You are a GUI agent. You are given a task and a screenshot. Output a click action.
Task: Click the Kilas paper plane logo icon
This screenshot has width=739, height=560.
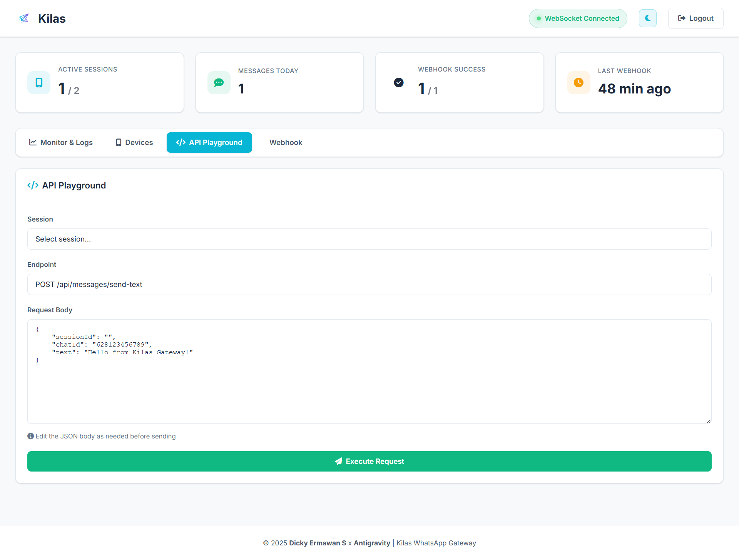tap(24, 18)
